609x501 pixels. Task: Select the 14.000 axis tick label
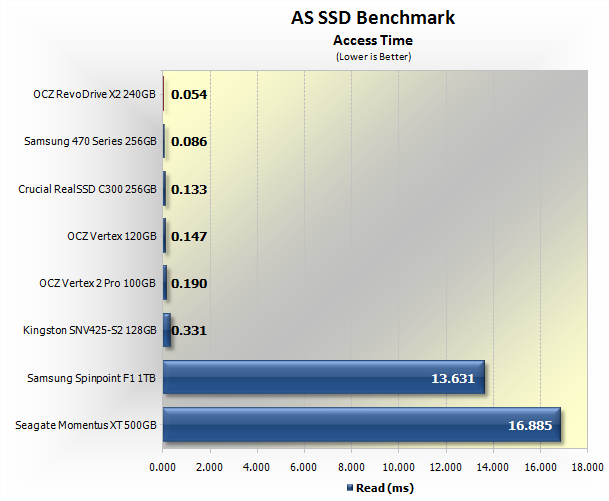[x=493, y=467]
